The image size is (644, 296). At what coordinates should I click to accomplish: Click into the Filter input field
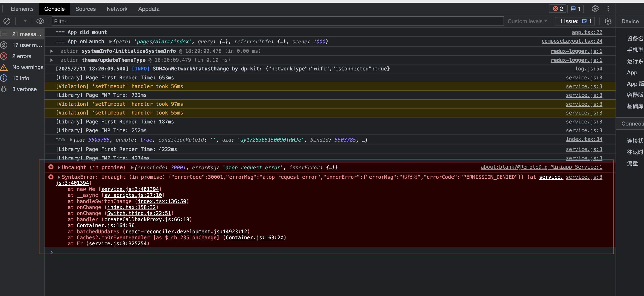click(x=277, y=21)
